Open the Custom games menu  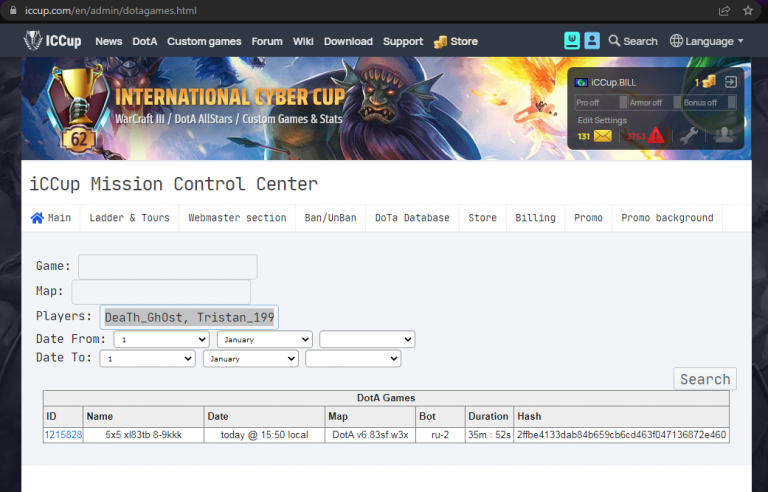[204, 41]
